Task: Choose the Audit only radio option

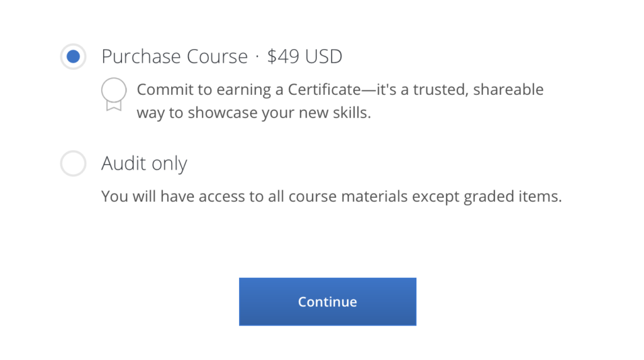Action: click(73, 163)
